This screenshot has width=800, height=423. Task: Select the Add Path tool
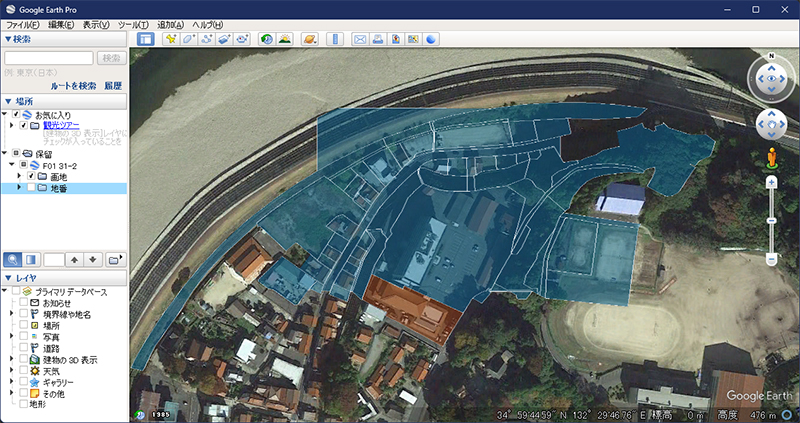(207, 39)
